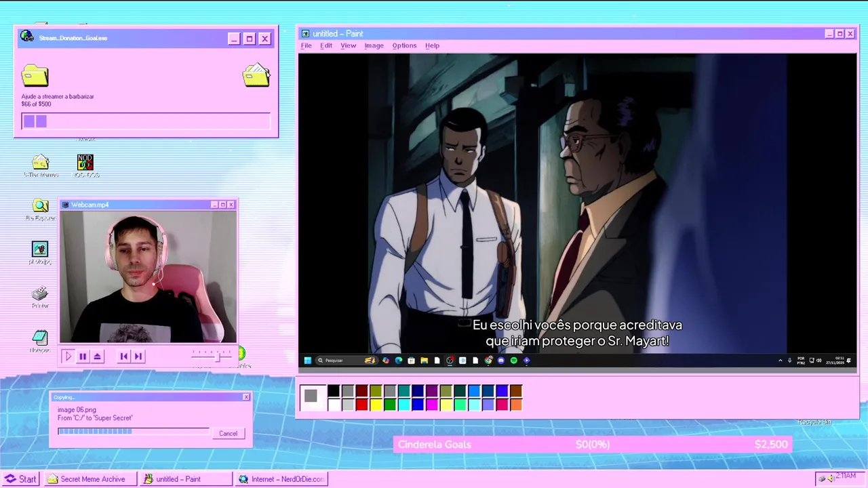Screen dimensions: 868x488
Task: Open the Options menu in Paint
Action: tap(404, 45)
